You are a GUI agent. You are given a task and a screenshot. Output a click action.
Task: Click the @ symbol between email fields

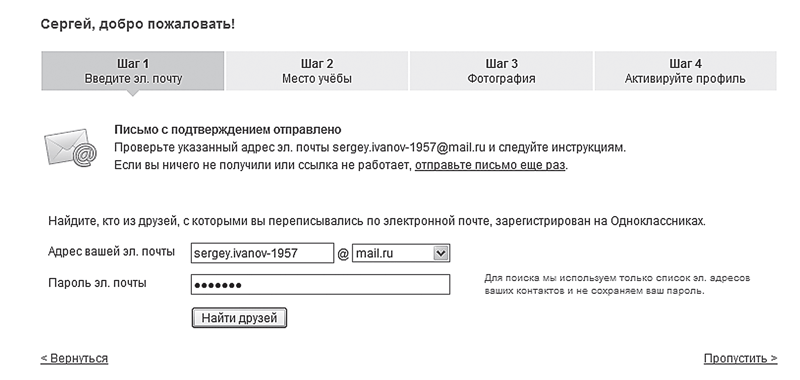pos(343,254)
